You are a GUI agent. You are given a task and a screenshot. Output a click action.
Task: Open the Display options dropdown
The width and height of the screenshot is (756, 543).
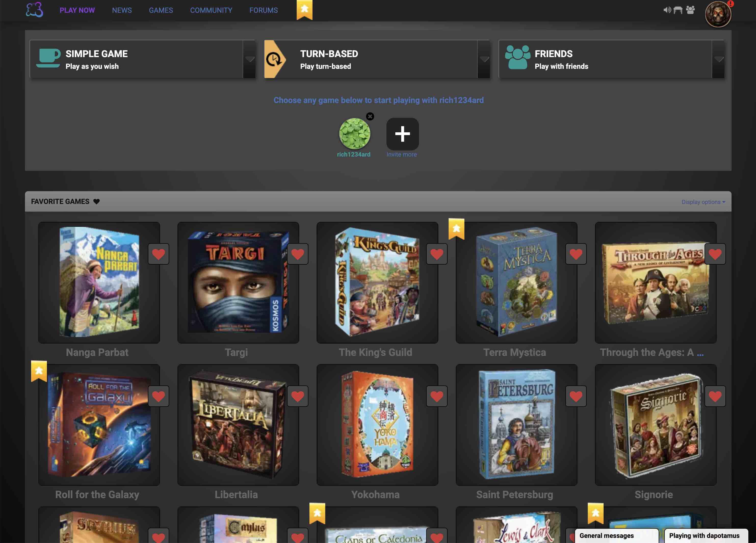pyautogui.click(x=703, y=202)
